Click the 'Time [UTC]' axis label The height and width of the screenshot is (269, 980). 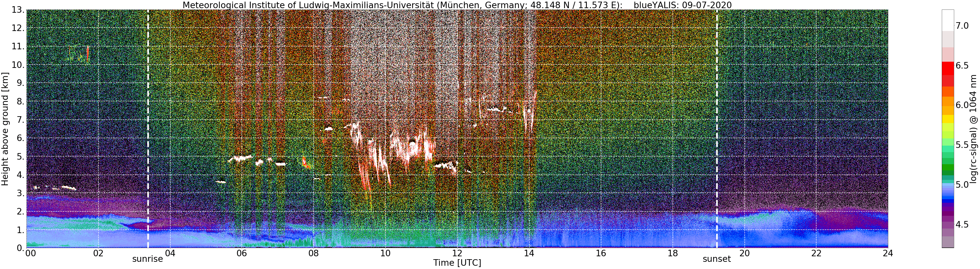click(x=457, y=263)
